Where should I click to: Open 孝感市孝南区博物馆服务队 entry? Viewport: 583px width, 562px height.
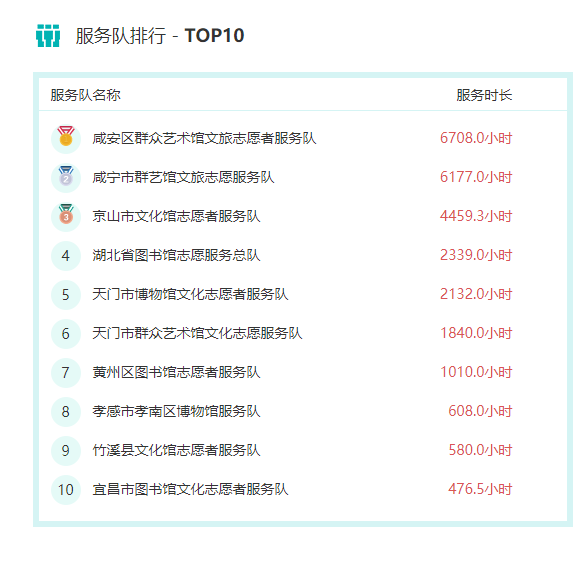pos(176,411)
